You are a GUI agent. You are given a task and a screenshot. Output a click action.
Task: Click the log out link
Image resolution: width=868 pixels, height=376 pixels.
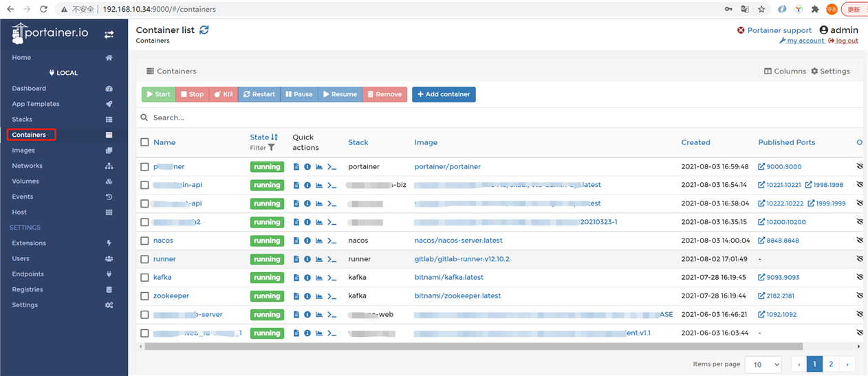pyautogui.click(x=843, y=41)
